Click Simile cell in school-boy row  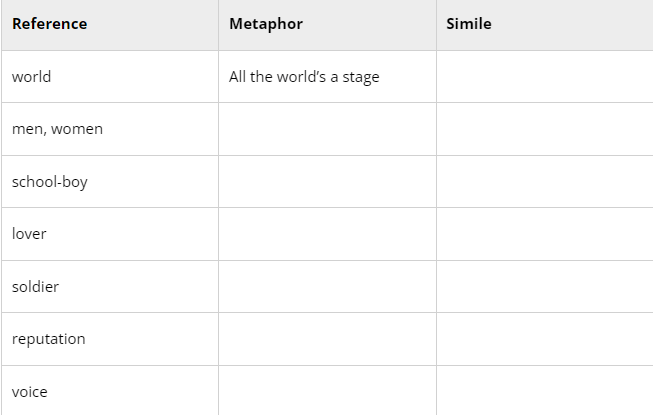pyautogui.click(x=545, y=182)
